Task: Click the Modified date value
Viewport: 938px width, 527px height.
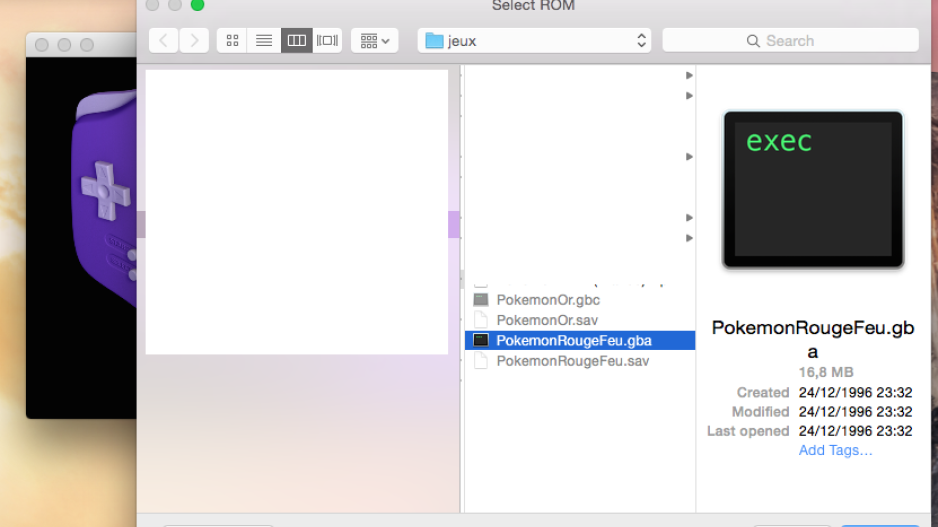Action: [855, 412]
